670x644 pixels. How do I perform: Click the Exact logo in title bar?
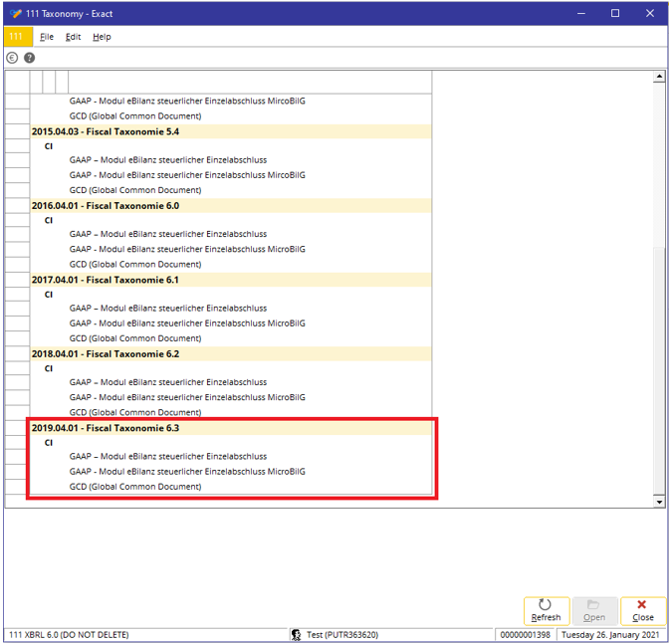[x=15, y=14]
